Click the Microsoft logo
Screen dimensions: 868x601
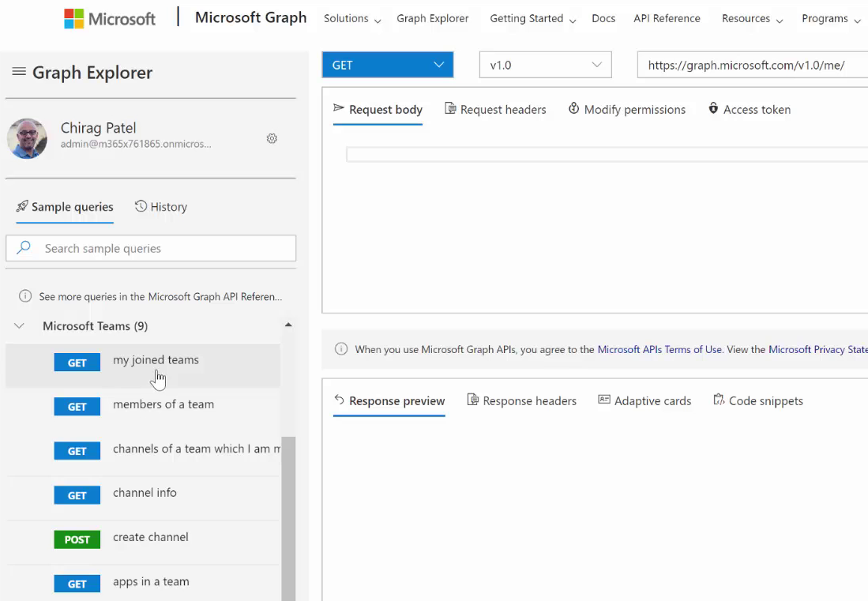110,18
